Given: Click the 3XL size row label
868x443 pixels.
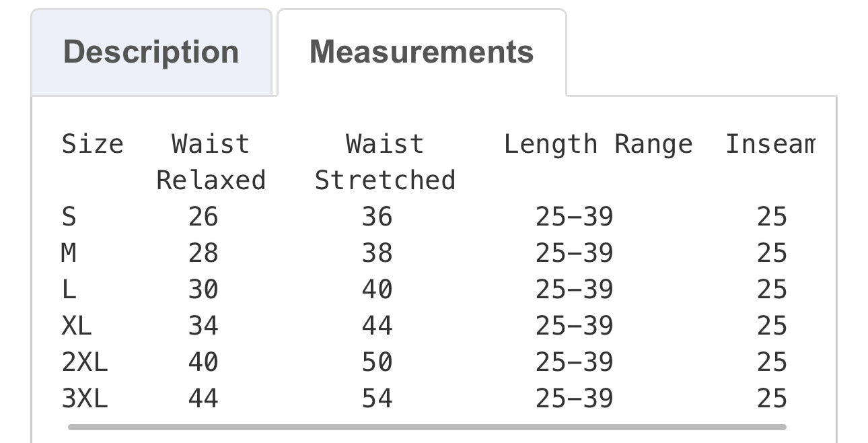Looking at the screenshot, I should tap(85, 399).
